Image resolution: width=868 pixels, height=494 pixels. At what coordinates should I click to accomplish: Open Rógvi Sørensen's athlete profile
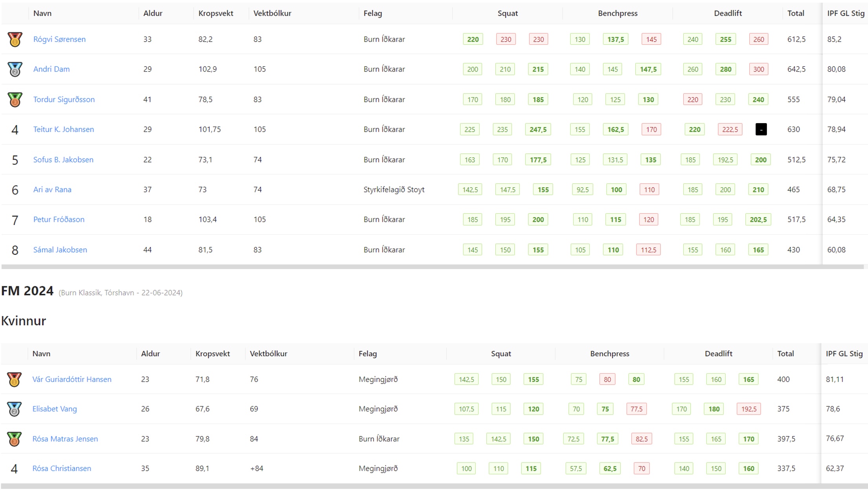point(59,39)
